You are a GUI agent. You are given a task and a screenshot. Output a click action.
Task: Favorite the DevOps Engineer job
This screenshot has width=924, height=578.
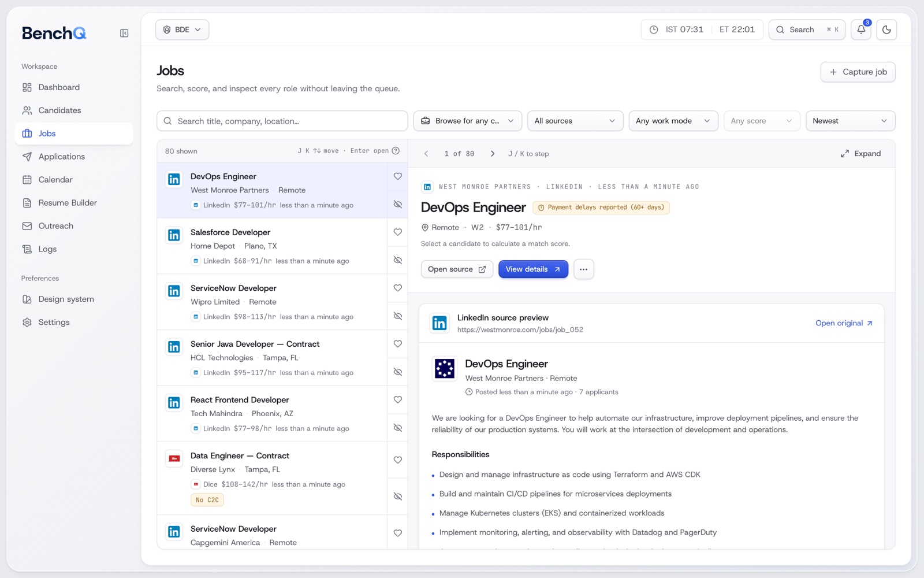point(398,176)
